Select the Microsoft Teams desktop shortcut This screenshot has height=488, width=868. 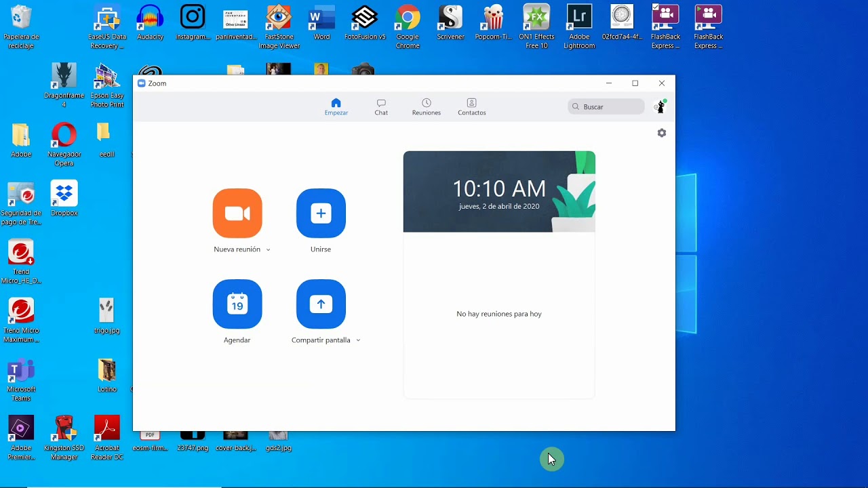click(x=21, y=380)
